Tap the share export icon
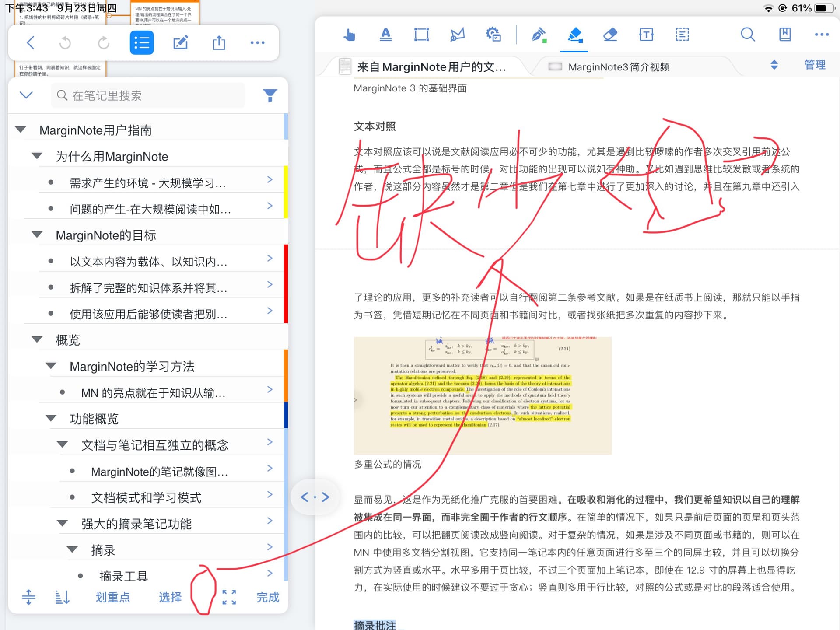The width and height of the screenshot is (840, 630). pyautogui.click(x=219, y=43)
